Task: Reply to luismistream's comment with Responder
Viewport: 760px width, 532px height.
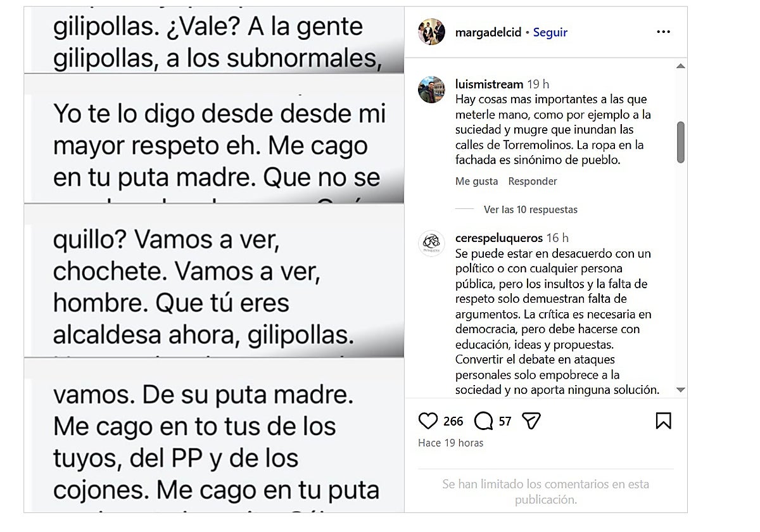Action: tap(533, 181)
